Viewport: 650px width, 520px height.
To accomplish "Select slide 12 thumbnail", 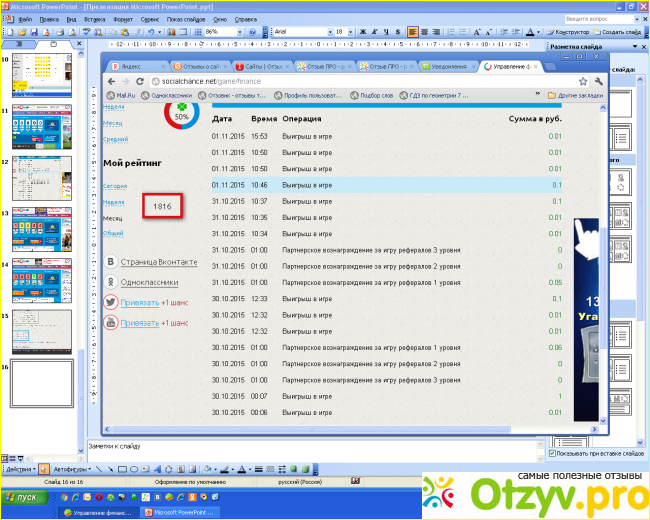I will pyautogui.click(x=41, y=178).
